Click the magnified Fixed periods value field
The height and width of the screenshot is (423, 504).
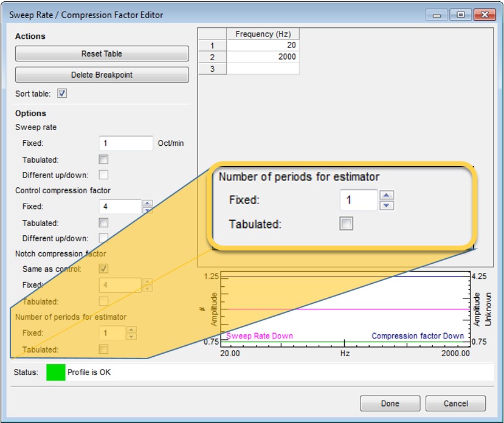point(358,200)
